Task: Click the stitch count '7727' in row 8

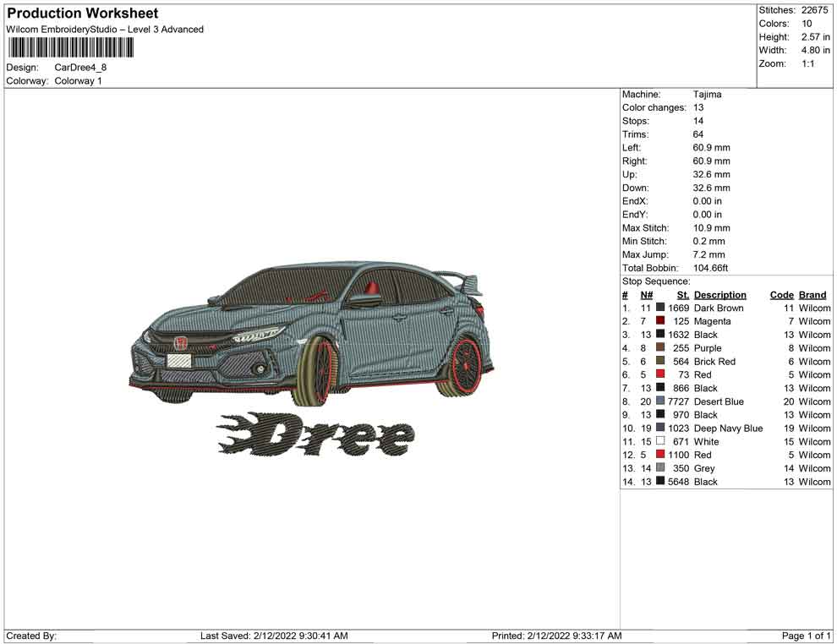Action: tap(678, 401)
